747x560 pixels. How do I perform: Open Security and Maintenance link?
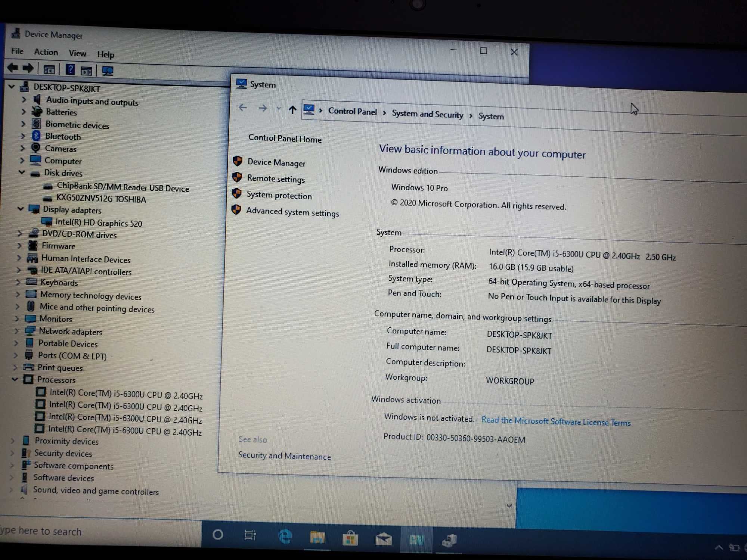click(285, 456)
